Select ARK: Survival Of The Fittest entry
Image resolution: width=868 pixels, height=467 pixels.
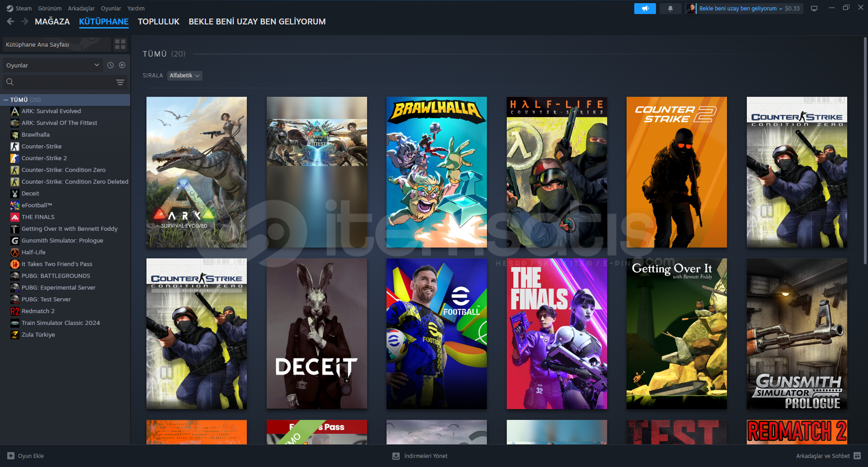click(x=65, y=123)
